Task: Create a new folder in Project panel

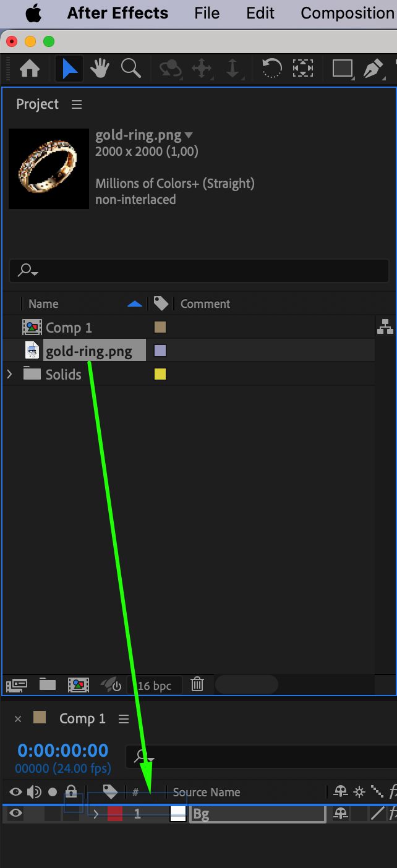Action: point(48,684)
